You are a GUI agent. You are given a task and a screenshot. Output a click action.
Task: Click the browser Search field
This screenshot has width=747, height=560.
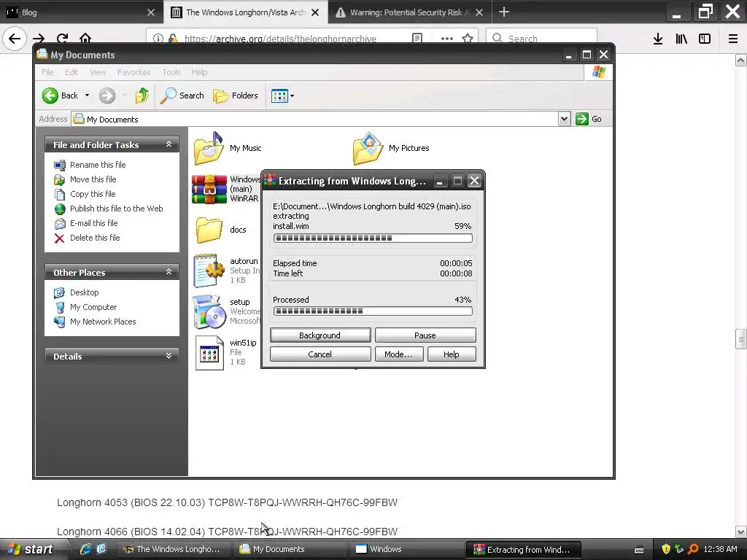pyautogui.click(x=542, y=39)
